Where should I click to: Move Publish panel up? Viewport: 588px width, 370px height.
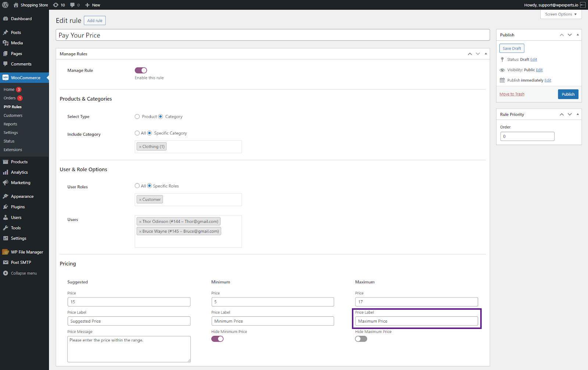click(x=562, y=35)
